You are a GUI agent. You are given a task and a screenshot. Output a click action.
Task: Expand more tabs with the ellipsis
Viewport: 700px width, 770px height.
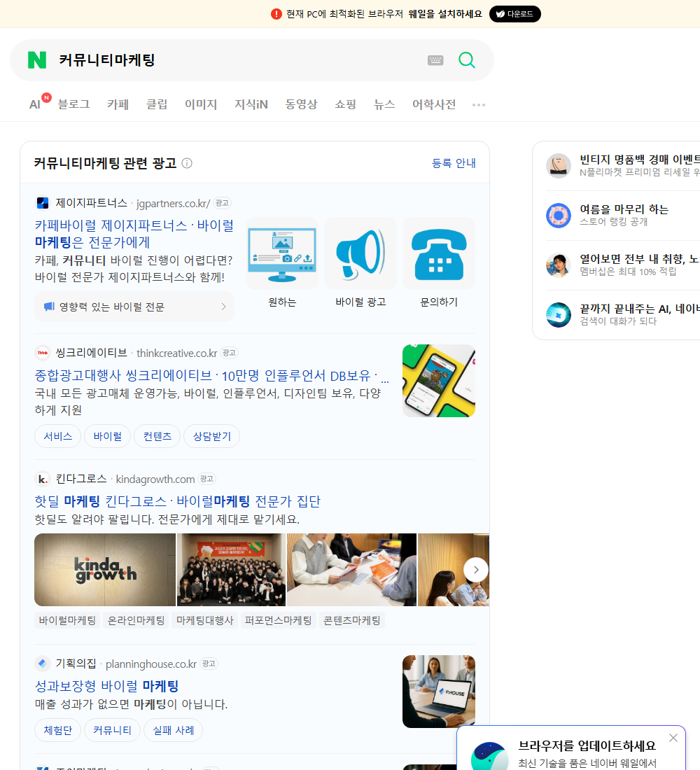[x=479, y=105]
